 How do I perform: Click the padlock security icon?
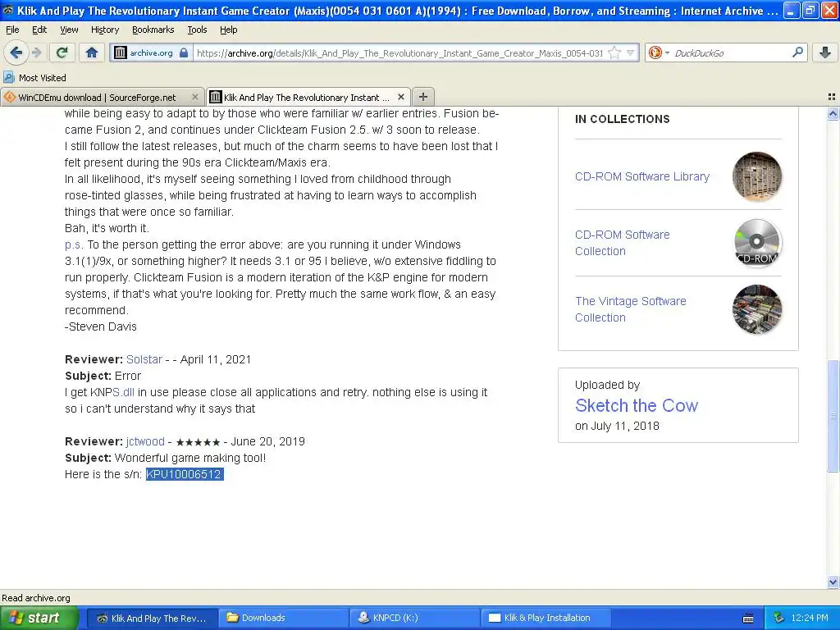click(184, 52)
